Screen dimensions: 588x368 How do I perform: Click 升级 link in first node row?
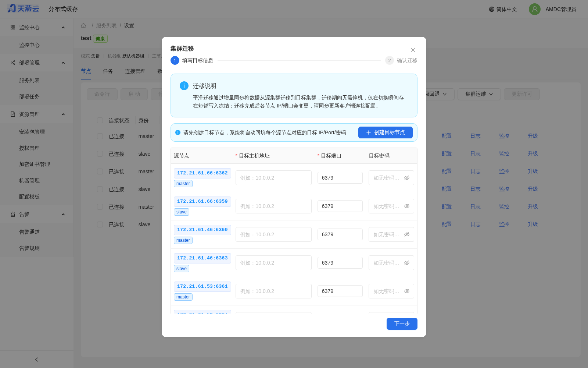tap(533, 136)
